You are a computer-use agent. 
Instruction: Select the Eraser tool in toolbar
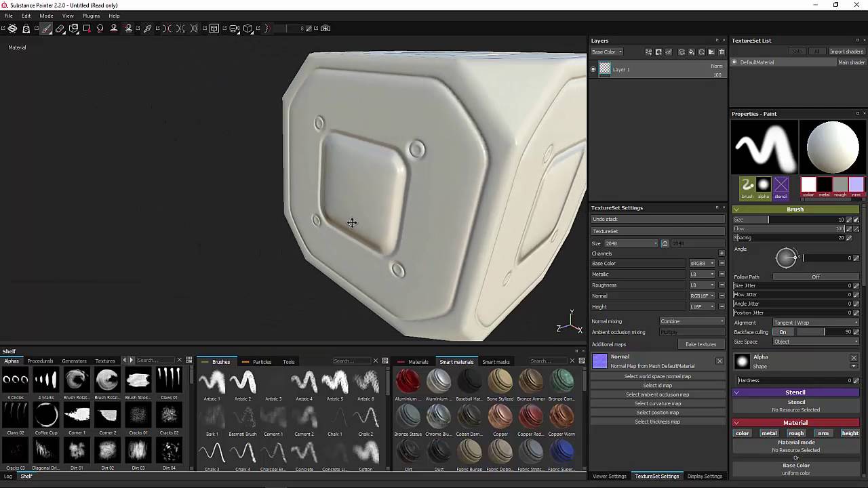60,28
